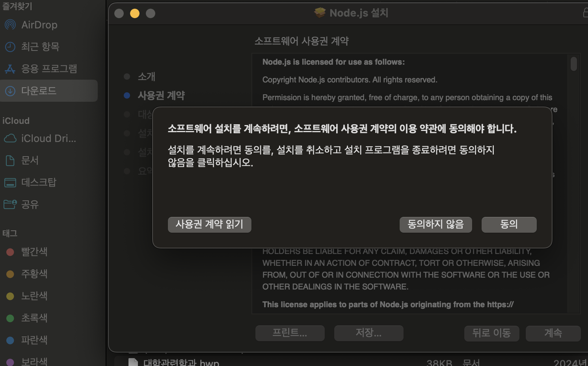Click the 파란색 tag label

click(34, 340)
